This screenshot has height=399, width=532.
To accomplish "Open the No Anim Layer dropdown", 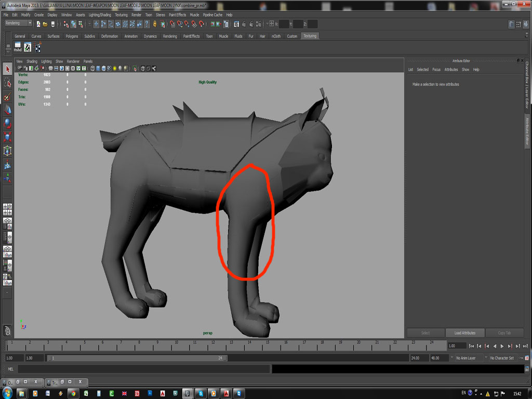I will pyautogui.click(x=468, y=357).
